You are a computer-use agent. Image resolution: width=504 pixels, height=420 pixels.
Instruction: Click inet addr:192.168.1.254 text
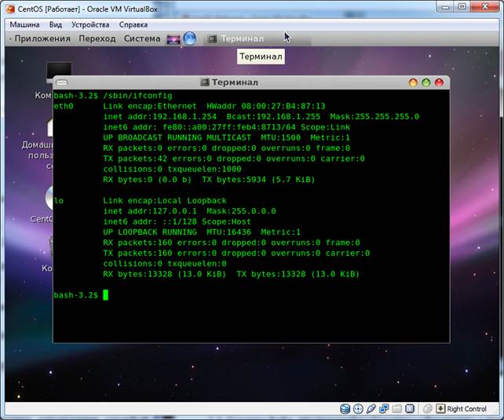(159, 117)
